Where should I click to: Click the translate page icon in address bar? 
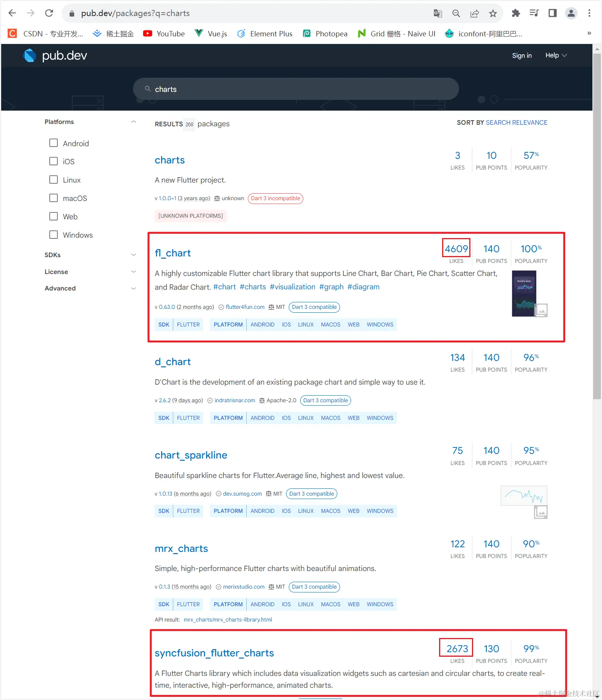coord(438,13)
